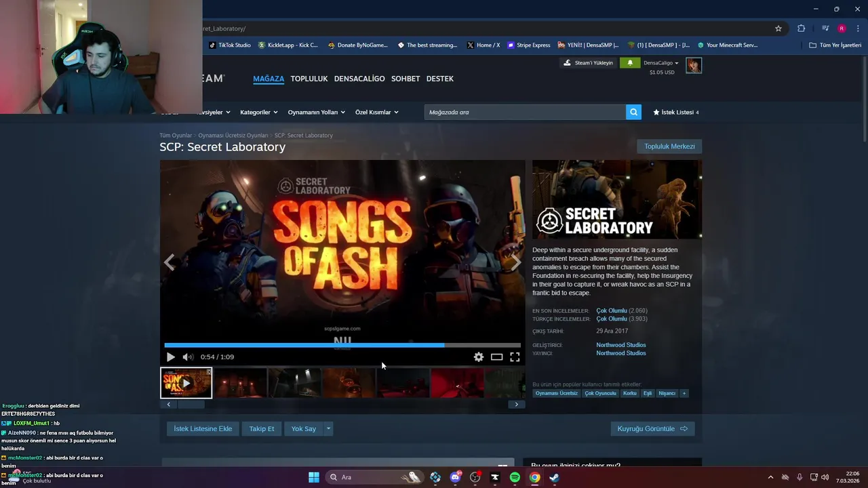Open Discord from the taskbar
Screen dimensions: 868x488
pos(455,477)
